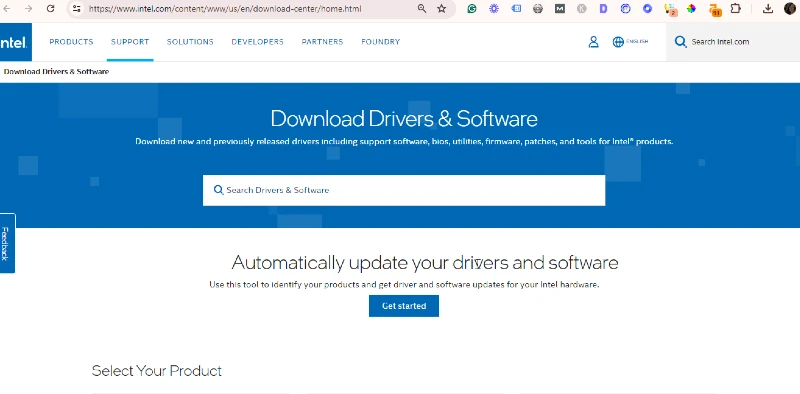Click the globe language icon
Screen dimensions: 800x394
tap(618, 42)
